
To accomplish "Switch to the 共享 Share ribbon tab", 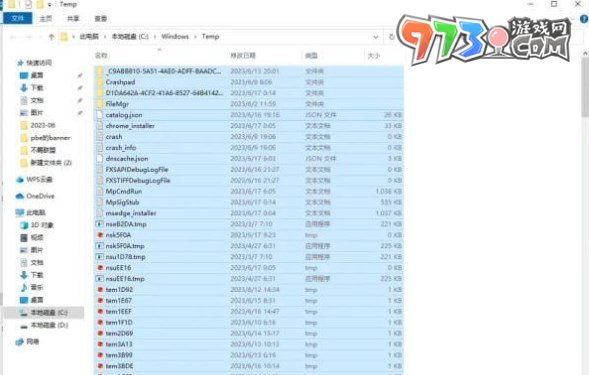I will tap(73, 18).
